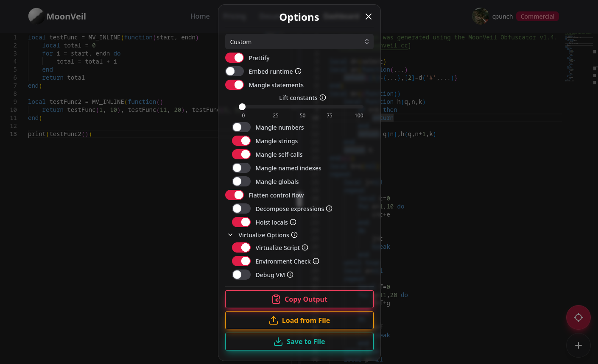Viewport: 598px width, 364px height.
Task: Click the info icon beside Hoist locals
Action: [293, 222]
